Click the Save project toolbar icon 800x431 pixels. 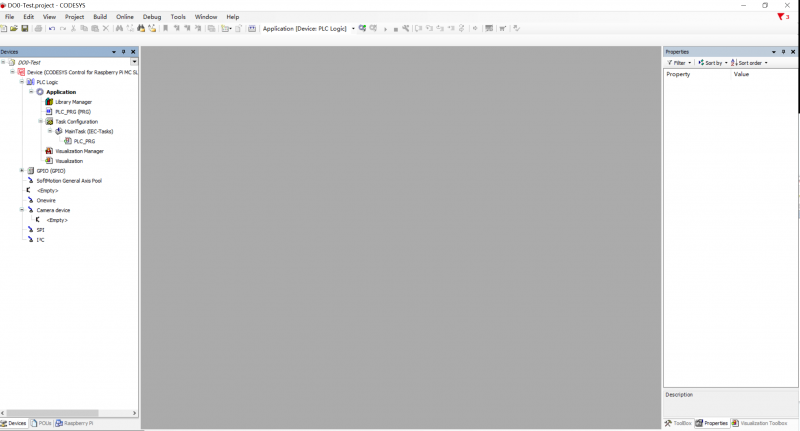coord(25,29)
